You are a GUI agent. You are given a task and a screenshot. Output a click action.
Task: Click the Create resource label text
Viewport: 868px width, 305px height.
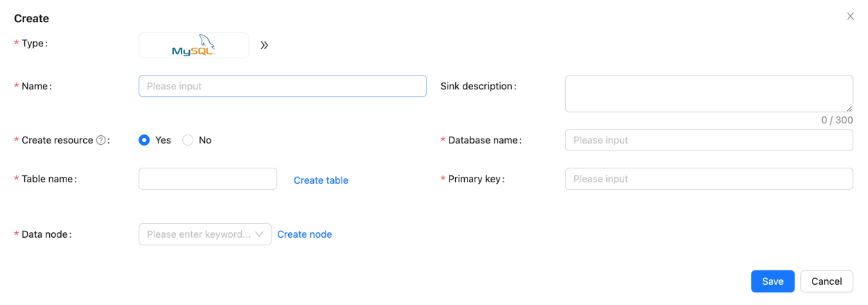57,140
